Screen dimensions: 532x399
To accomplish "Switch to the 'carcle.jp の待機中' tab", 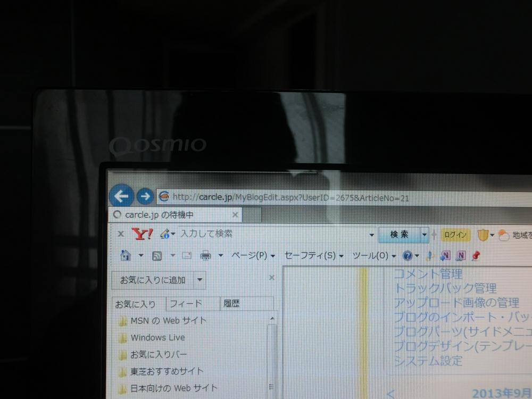I will 176,215.
